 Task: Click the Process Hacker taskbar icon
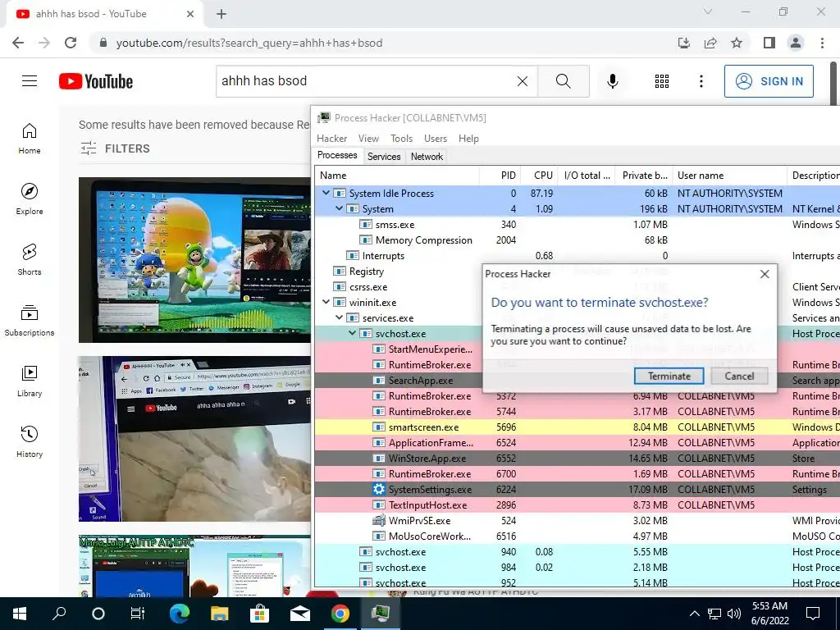381,614
